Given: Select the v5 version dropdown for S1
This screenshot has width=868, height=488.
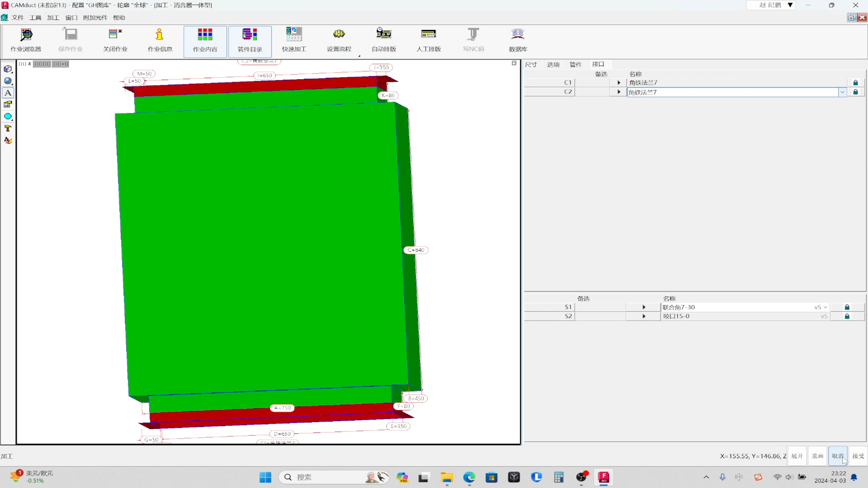Looking at the screenshot, I should [825, 306].
